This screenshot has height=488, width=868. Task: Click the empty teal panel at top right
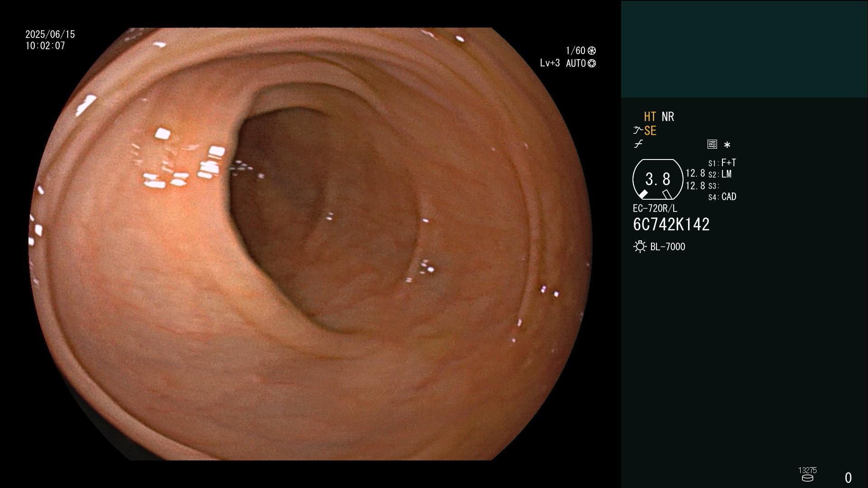point(745,49)
